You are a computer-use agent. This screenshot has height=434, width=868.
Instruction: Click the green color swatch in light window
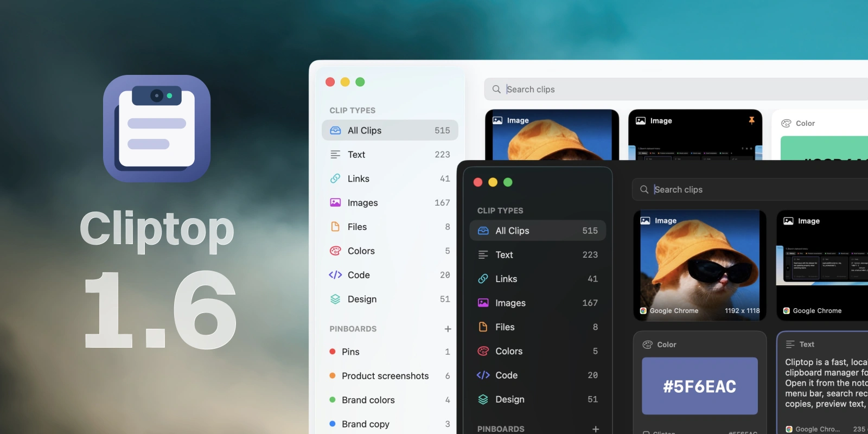(x=824, y=148)
